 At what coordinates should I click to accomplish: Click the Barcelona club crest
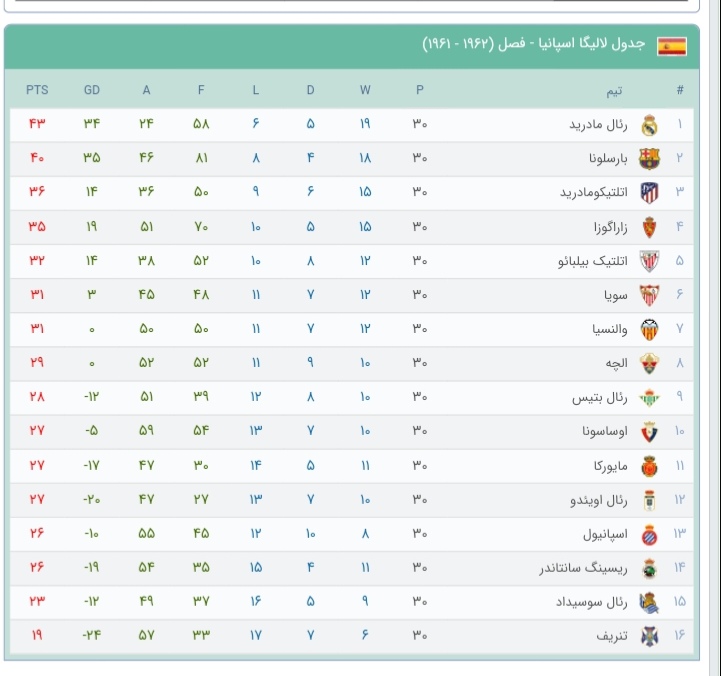(x=649, y=159)
